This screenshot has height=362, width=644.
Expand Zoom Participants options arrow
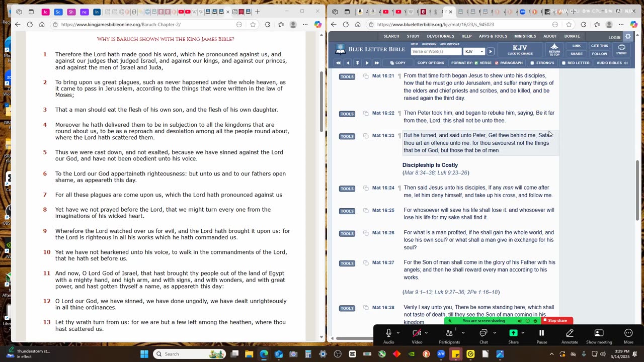pyautogui.click(x=463, y=333)
